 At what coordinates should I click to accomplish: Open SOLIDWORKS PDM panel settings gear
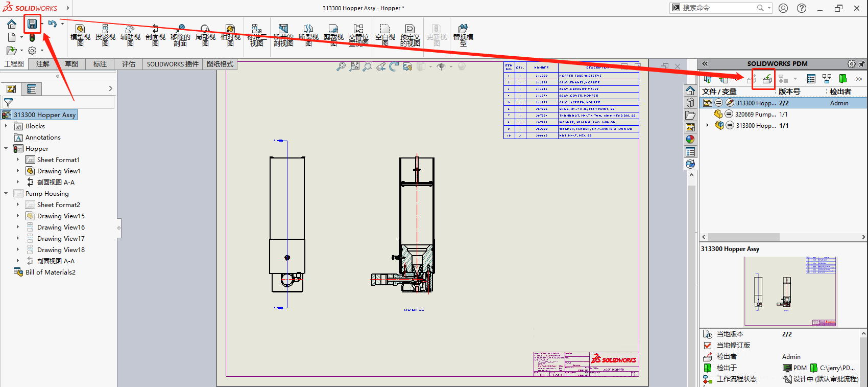[851, 64]
